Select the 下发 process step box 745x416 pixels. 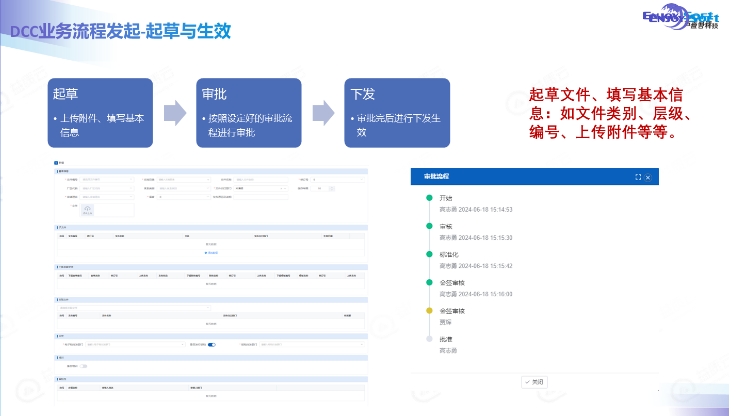(397, 113)
